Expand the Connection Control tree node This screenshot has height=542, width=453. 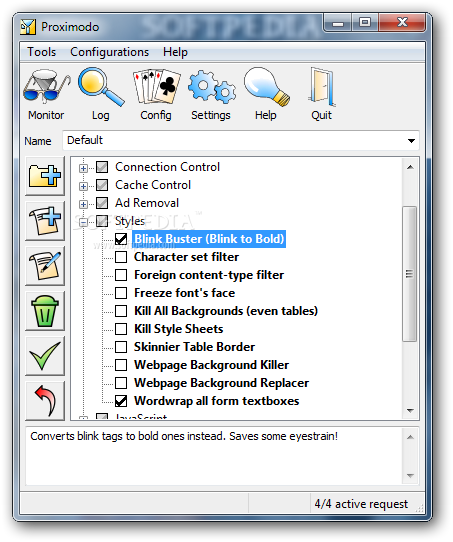(x=83, y=168)
